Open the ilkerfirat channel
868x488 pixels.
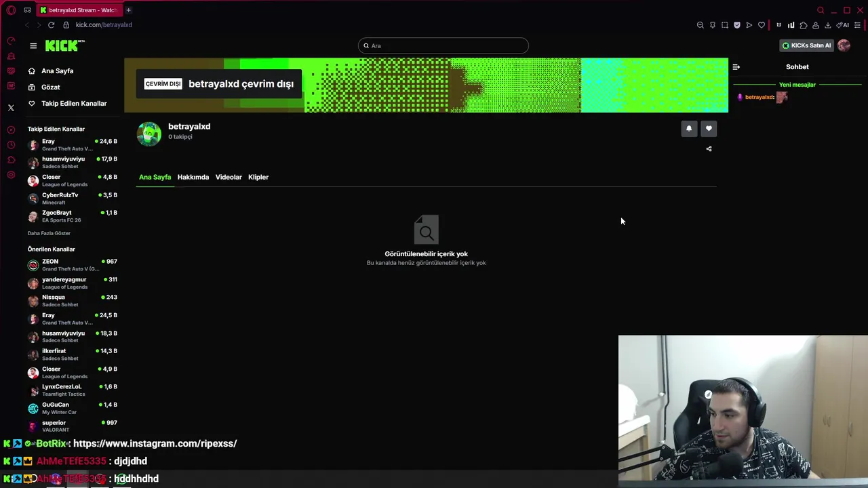coord(73,354)
